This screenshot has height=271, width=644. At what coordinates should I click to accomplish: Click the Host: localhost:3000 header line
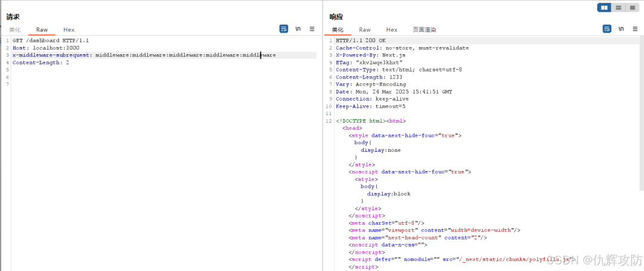coord(46,48)
